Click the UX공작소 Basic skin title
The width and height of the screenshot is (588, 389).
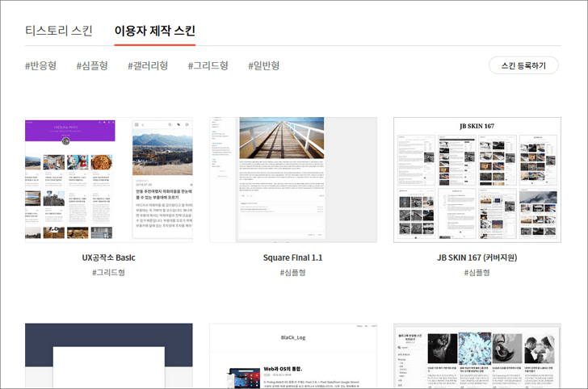pos(109,257)
